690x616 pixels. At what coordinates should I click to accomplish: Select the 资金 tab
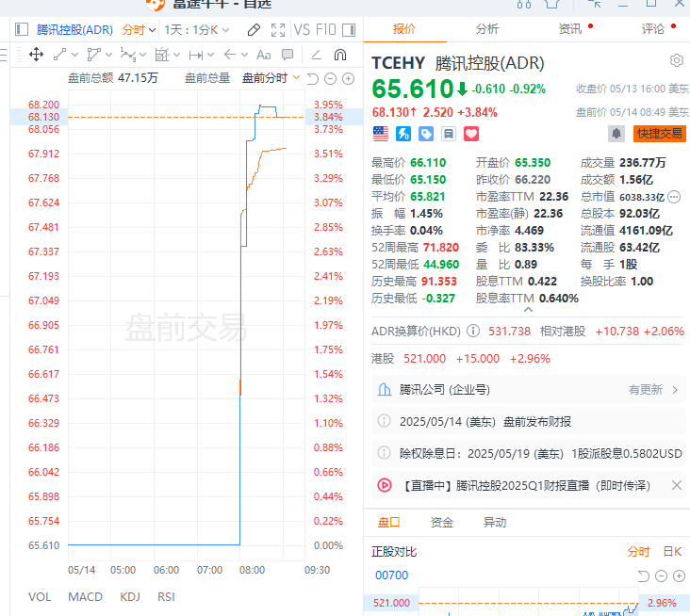442,523
